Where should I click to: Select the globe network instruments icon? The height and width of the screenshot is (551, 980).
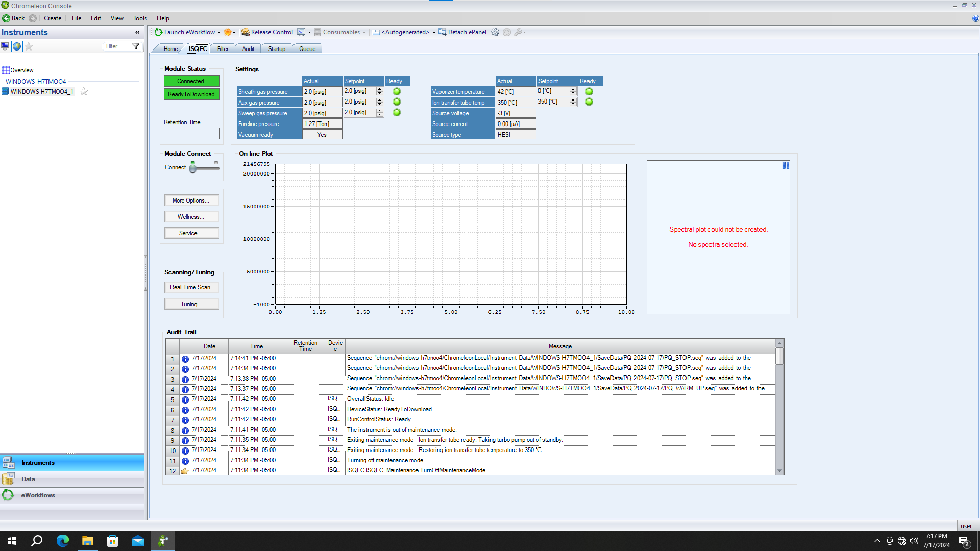point(17,46)
